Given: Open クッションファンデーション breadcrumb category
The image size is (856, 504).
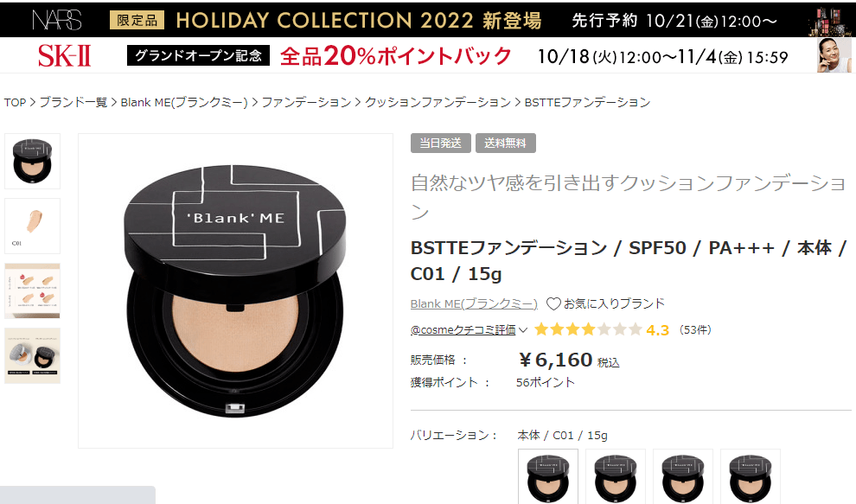Looking at the screenshot, I should coord(438,103).
